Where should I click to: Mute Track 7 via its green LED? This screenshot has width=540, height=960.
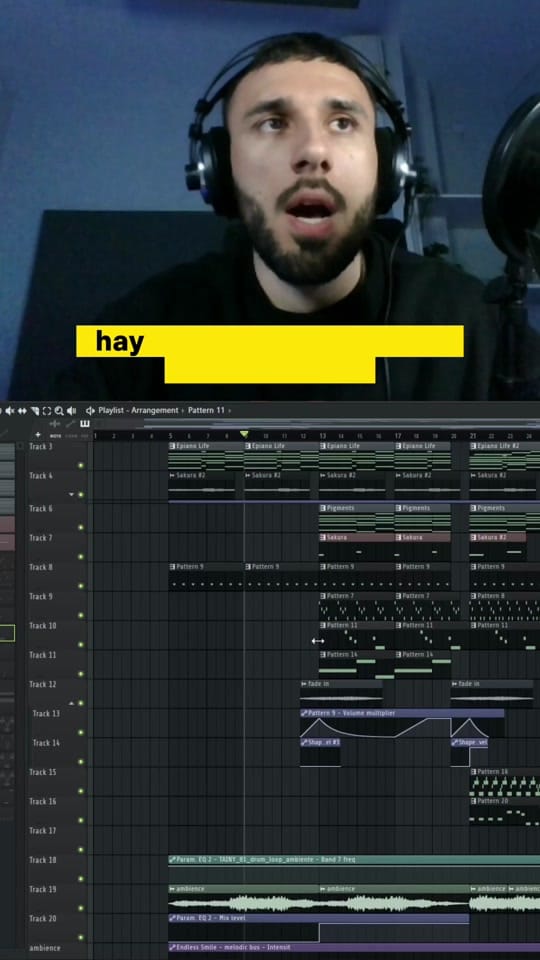tap(80, 557)
